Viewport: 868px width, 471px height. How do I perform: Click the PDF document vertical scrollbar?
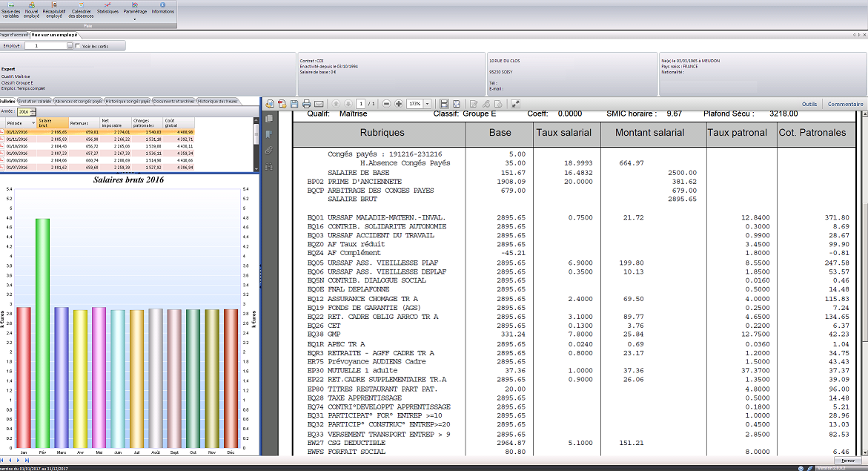865,283
